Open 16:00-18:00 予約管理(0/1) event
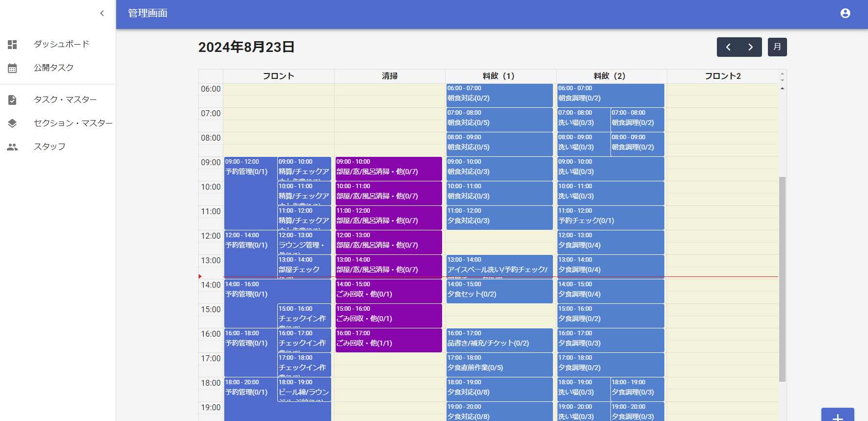868x421 pixels. click(250, 352)
